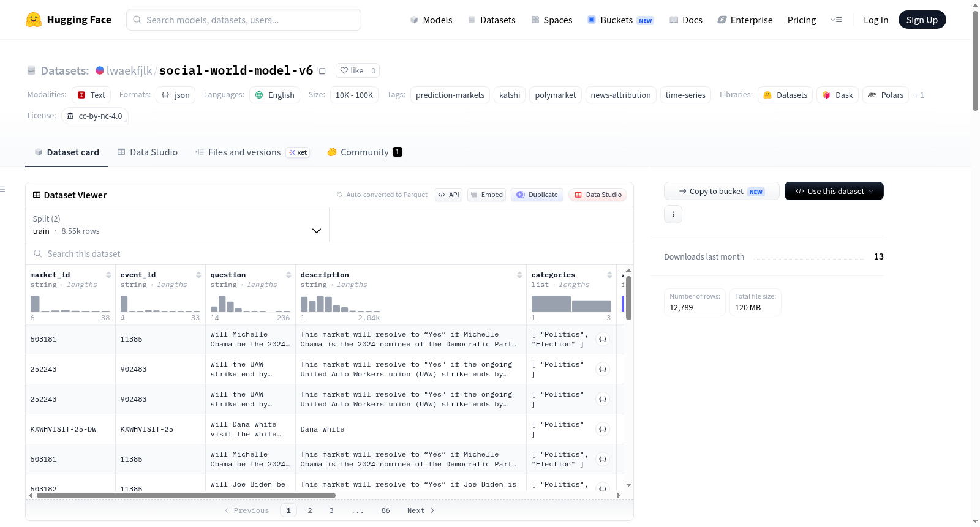Go to page 3 of results
The image size is (980, 527).
(x=331, y=510)
